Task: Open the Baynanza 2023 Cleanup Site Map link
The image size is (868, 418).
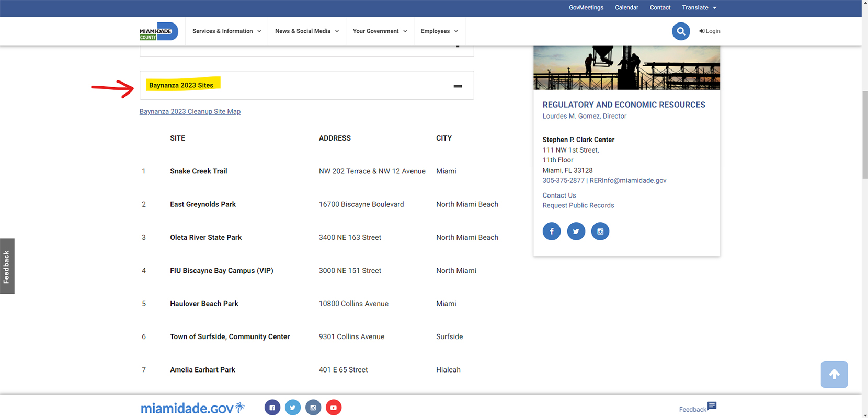Action: (x=190, y=111)
